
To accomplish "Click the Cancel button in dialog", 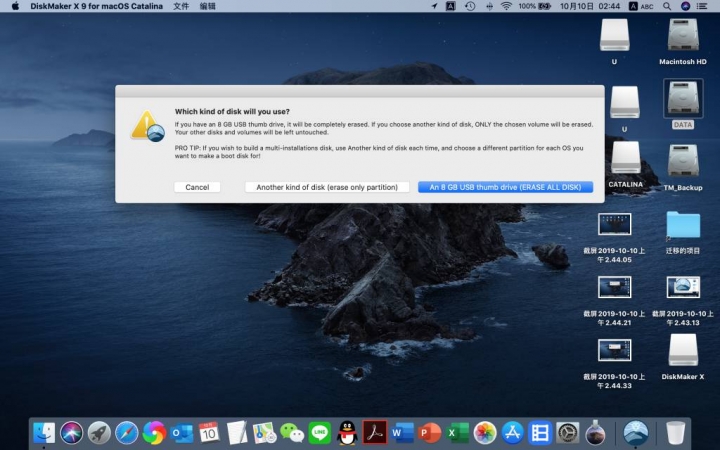I will [x=197, y=187].
